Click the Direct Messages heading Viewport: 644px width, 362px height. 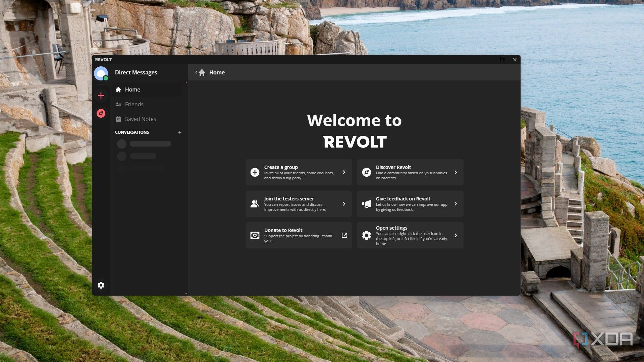tap(136, 72)
